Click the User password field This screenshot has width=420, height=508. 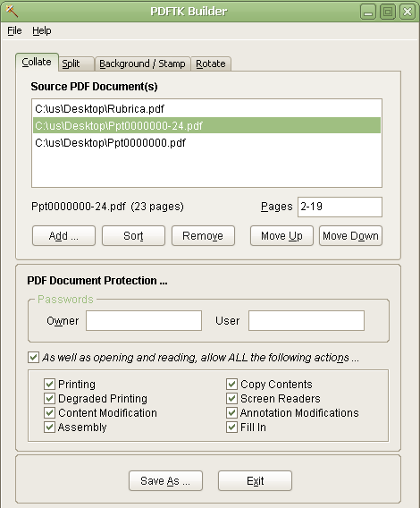tap(307, 321)
